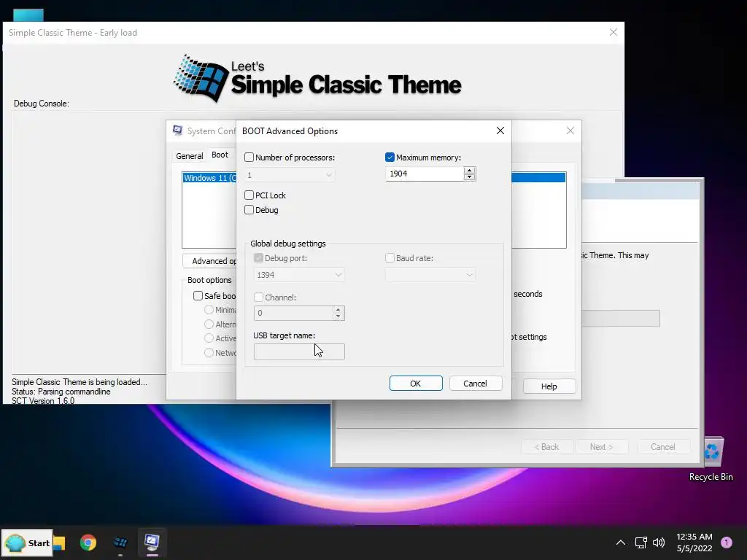
Task: Toggle the Baud rate checkbox
Action: 390,257
